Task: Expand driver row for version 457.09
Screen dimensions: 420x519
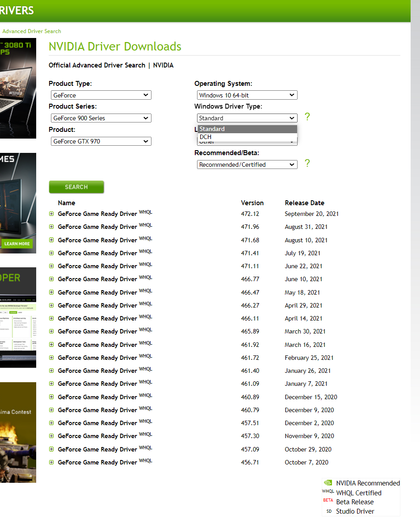Action: 51,449
